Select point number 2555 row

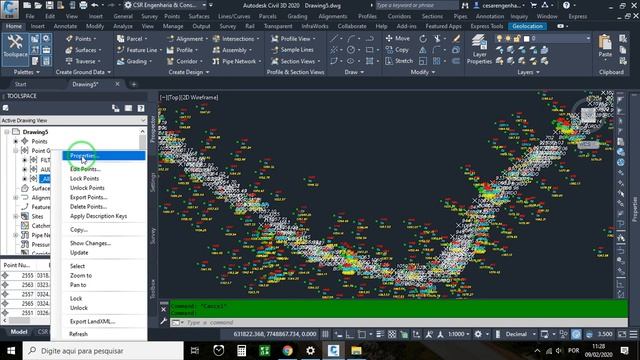click(x=25, y=276)
